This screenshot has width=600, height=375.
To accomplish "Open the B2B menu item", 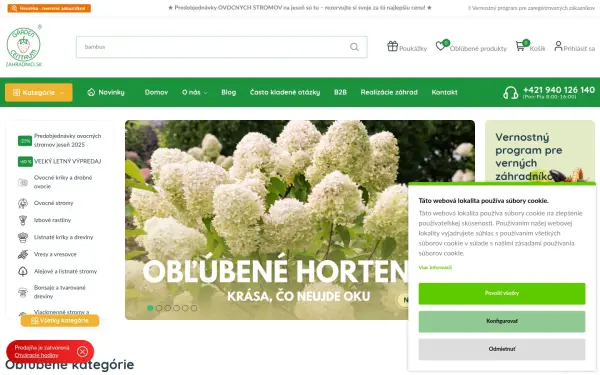I will pyautogui.click(x=340, y=92).
